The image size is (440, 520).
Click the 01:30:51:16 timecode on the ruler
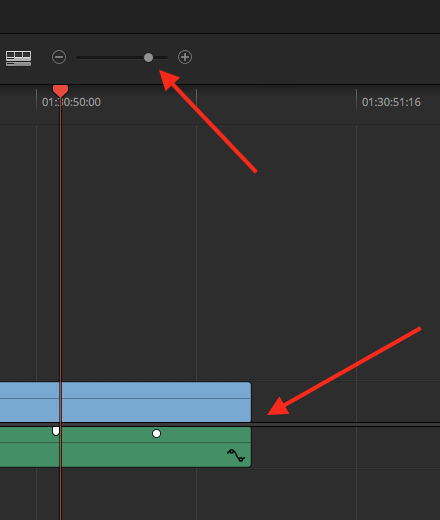pyautogui.click(x=391, y=102)
